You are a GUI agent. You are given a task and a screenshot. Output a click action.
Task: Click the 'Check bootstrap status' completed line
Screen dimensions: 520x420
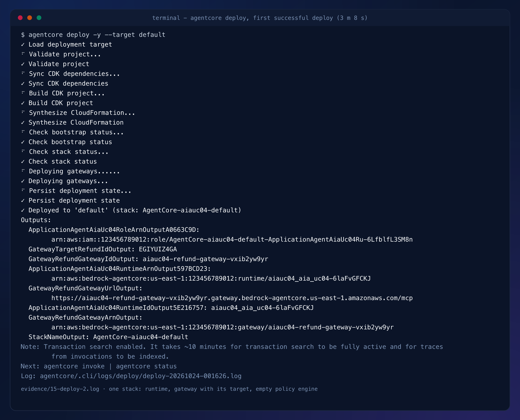coord(66,142)
